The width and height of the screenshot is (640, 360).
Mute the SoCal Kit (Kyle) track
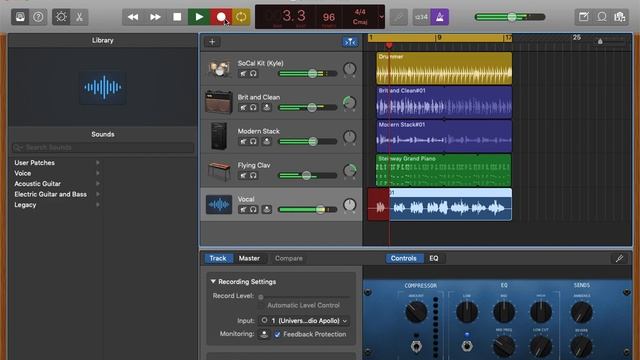pos(243,74)
